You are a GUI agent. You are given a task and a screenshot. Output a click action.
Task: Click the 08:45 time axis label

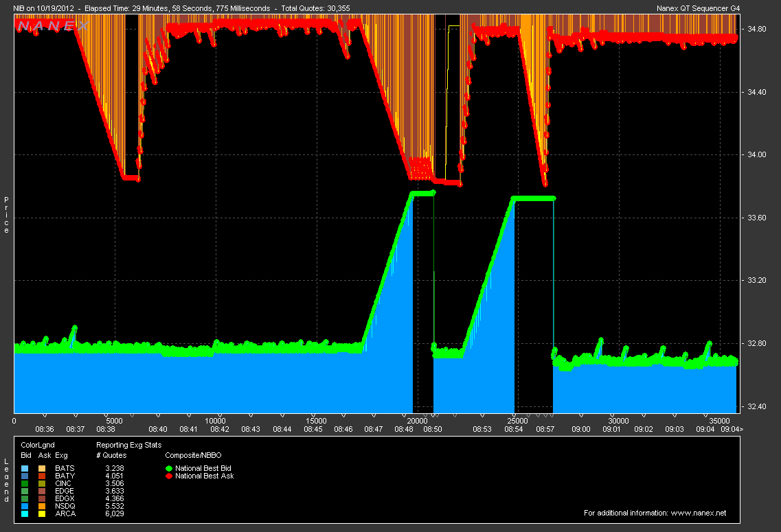point(313,429)
